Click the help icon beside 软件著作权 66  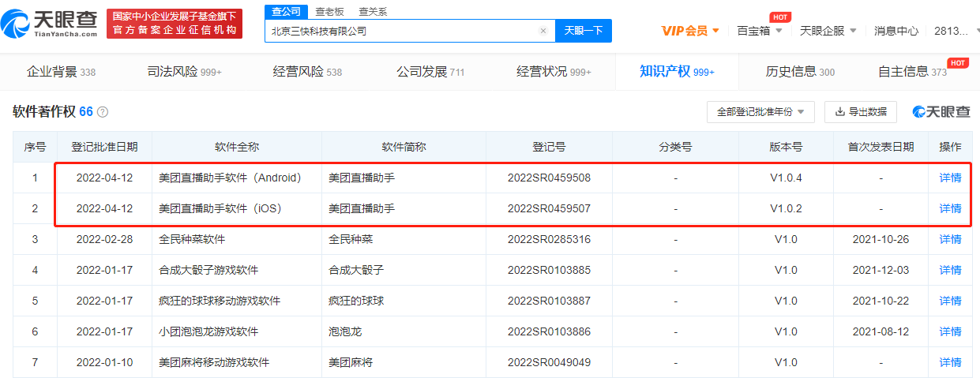[x=103, y=113]
